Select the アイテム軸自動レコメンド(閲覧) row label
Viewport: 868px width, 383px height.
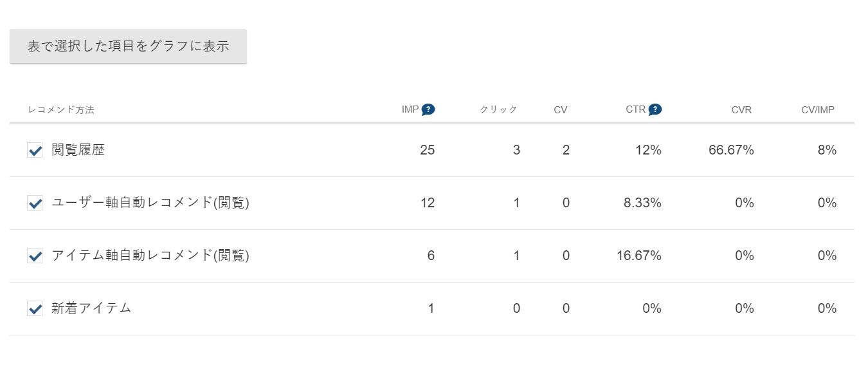pyautogui.click(x=150, y=256)
